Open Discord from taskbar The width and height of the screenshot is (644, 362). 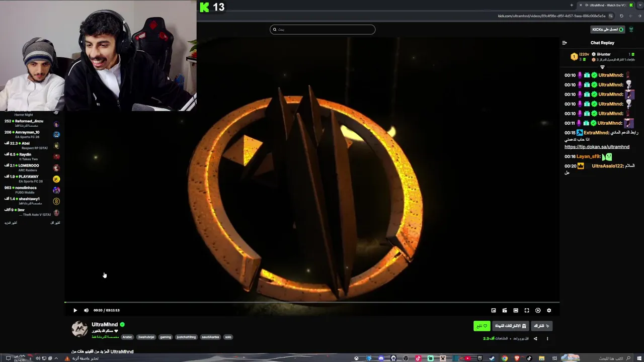click(381, 358)
